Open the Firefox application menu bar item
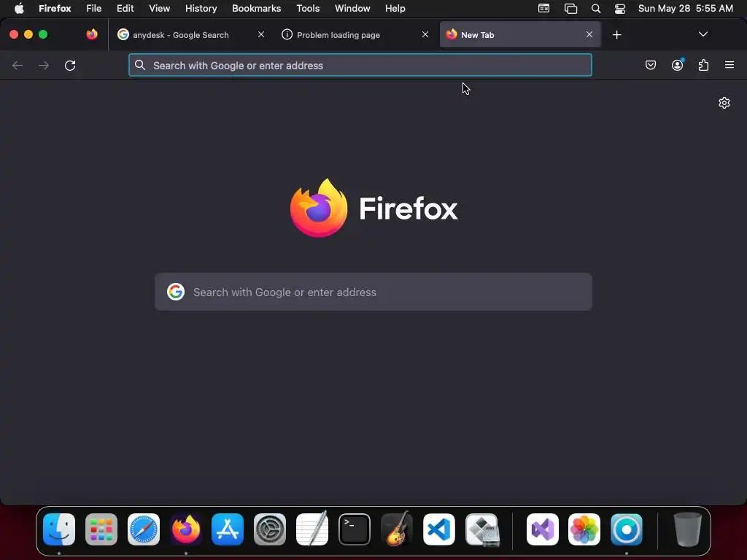Screen dimensions: 747x560 tap(55, 9)
